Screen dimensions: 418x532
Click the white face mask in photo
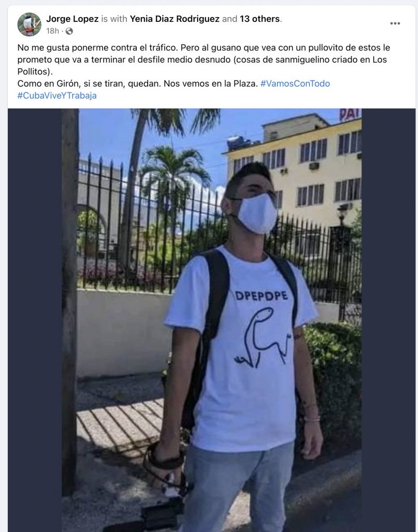(x=257, y=214)
